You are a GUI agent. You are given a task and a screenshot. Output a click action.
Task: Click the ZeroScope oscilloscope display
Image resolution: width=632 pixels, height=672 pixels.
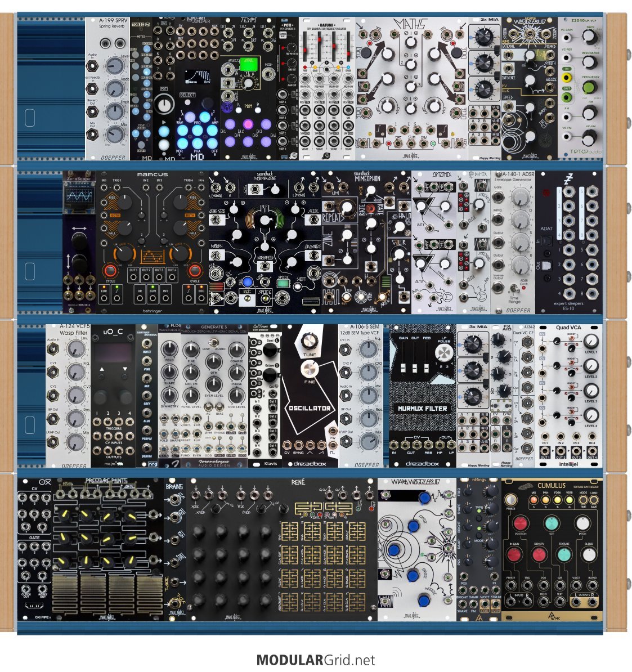point(79,196)
